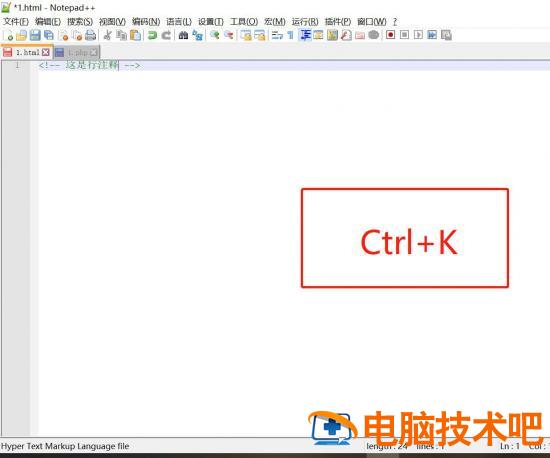Click line number 1 in the margin
This screenshot has height=458, width=550.
click(17, 65)
